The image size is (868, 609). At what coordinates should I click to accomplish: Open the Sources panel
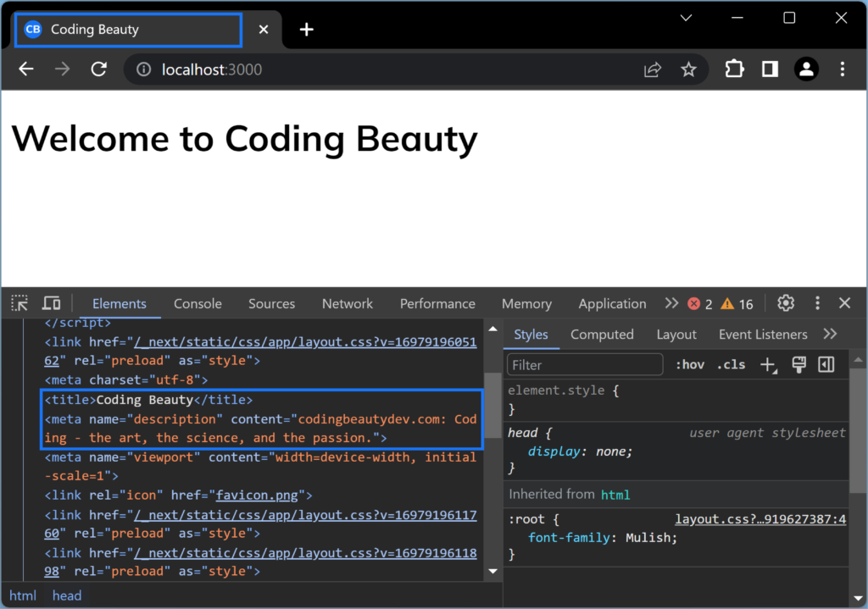(272, 304)
